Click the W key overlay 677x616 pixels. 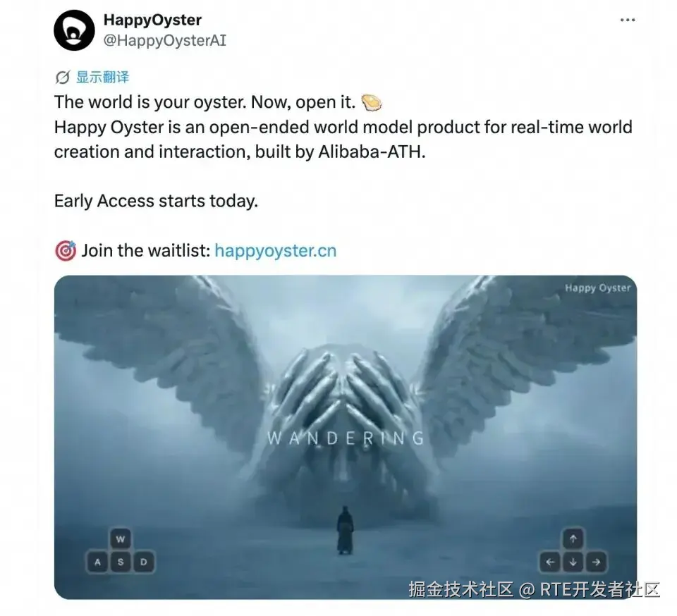coord(121,538)
